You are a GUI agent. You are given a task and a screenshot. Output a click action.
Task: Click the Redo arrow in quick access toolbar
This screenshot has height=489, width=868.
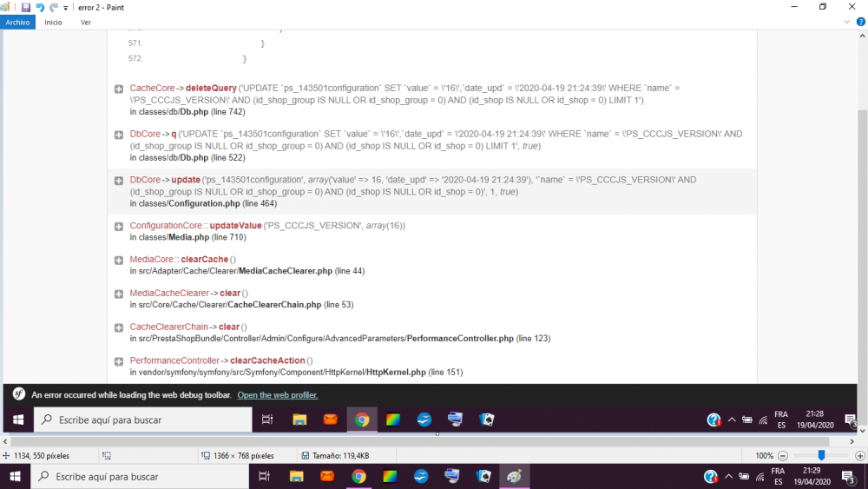point(54,7)
